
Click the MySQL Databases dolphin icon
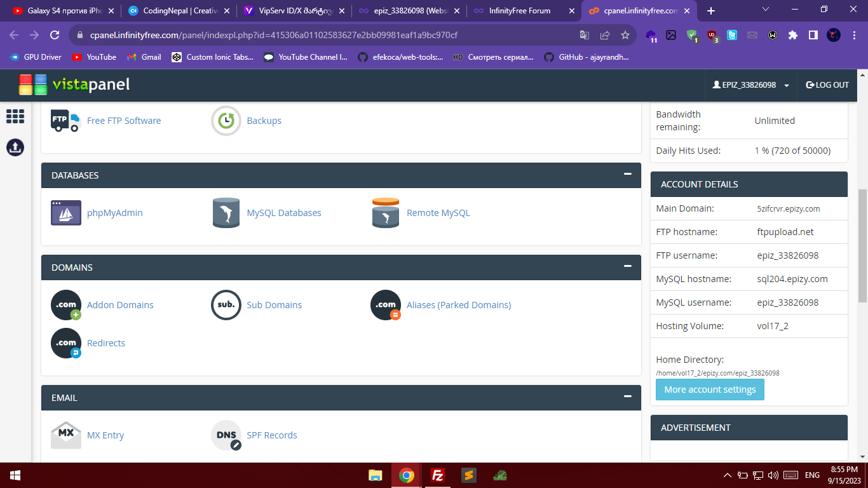click(x=226, y=213)
